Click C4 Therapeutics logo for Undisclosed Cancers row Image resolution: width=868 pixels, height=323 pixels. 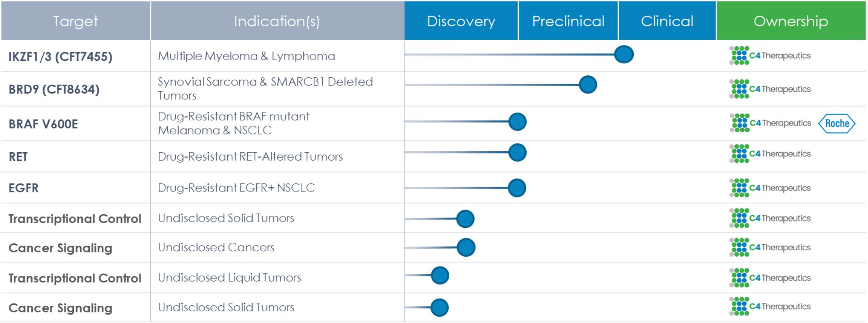click(x=770, y=248)
